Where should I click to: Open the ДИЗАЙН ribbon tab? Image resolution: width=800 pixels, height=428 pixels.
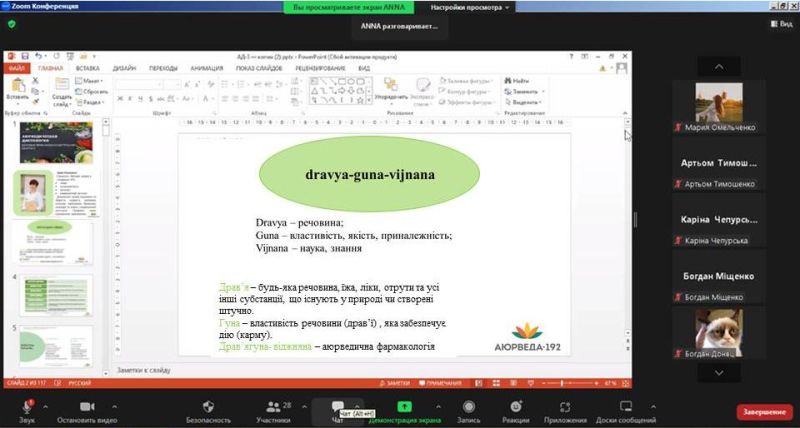(125, 68)
